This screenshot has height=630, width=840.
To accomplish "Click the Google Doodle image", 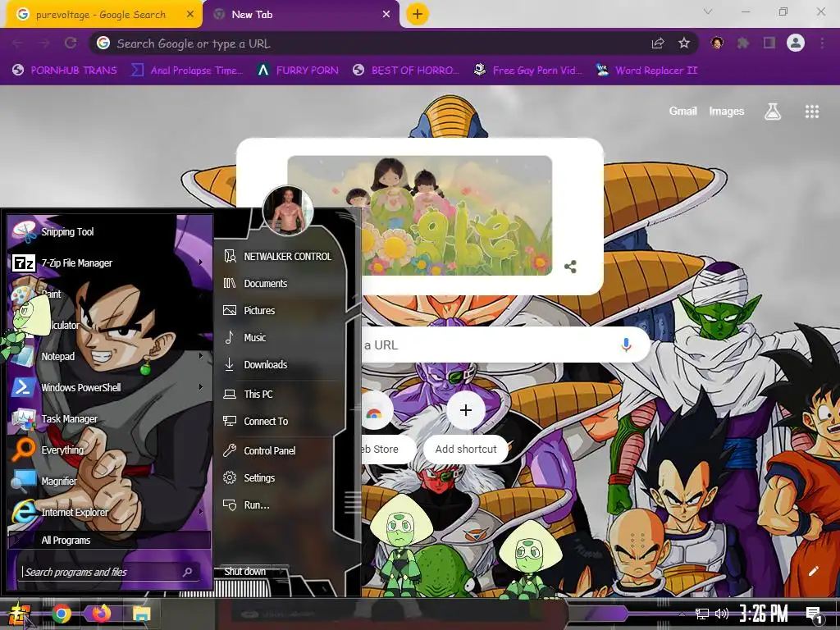I will click(x=419, y=216).
